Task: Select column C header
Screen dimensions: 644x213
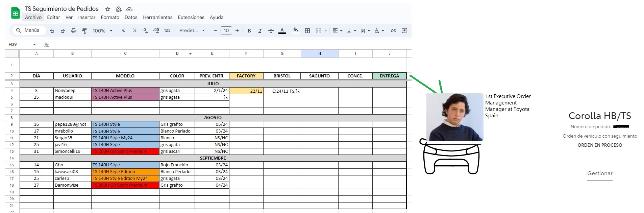Action: point(125,53)
